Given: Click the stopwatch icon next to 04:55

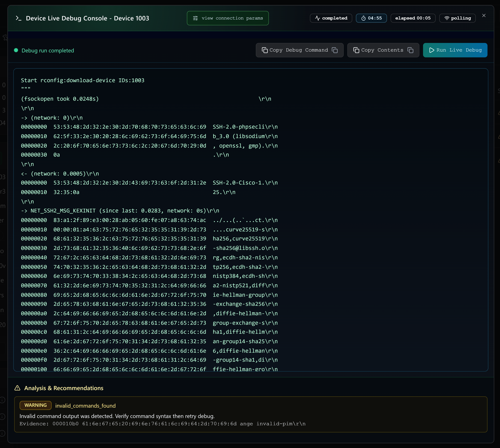Looking at the screenshot, I should [364, 18].
